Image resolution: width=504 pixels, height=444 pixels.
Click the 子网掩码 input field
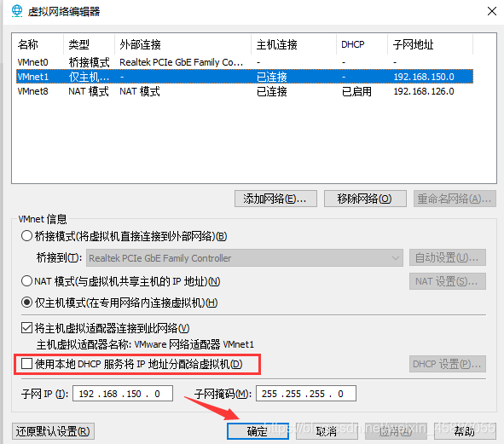coord(306,394)
